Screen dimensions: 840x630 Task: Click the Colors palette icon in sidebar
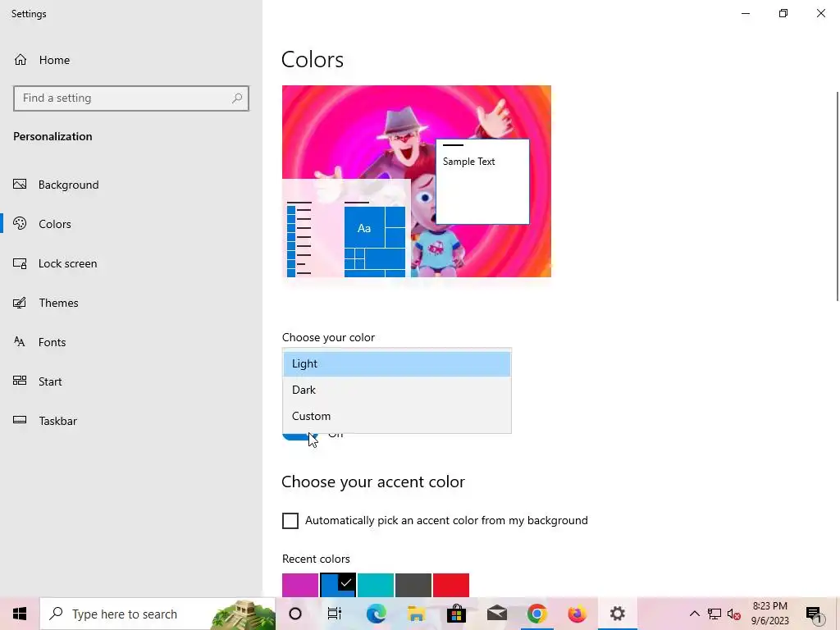click(20, 223)
